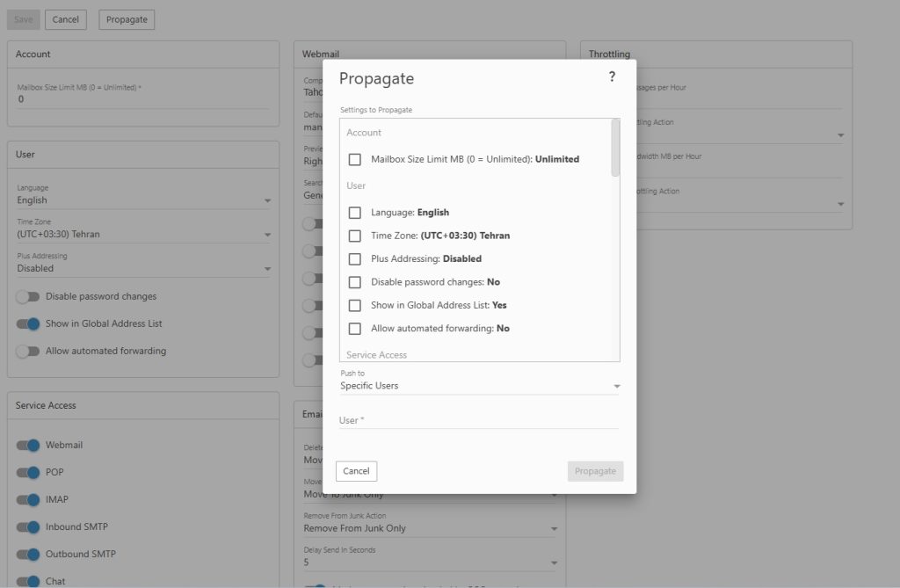
Task: Check Disable password changes: No checkbox
Action: pyautogui.click(x=355, y=282)
